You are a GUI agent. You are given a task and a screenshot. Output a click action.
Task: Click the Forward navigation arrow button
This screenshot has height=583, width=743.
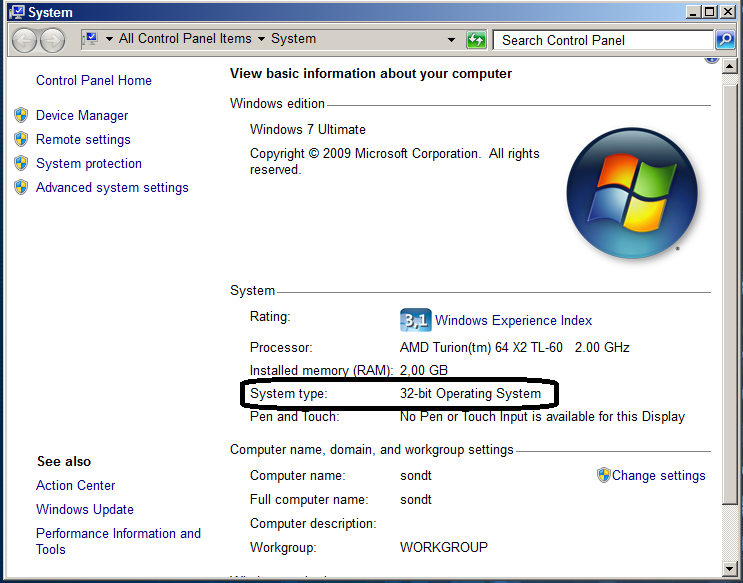click(x=52, y=40)
